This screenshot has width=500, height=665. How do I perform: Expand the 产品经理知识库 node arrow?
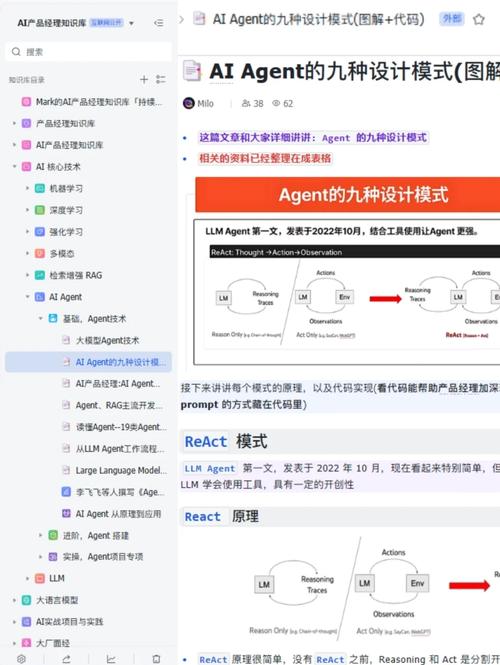tap(14, 123)
